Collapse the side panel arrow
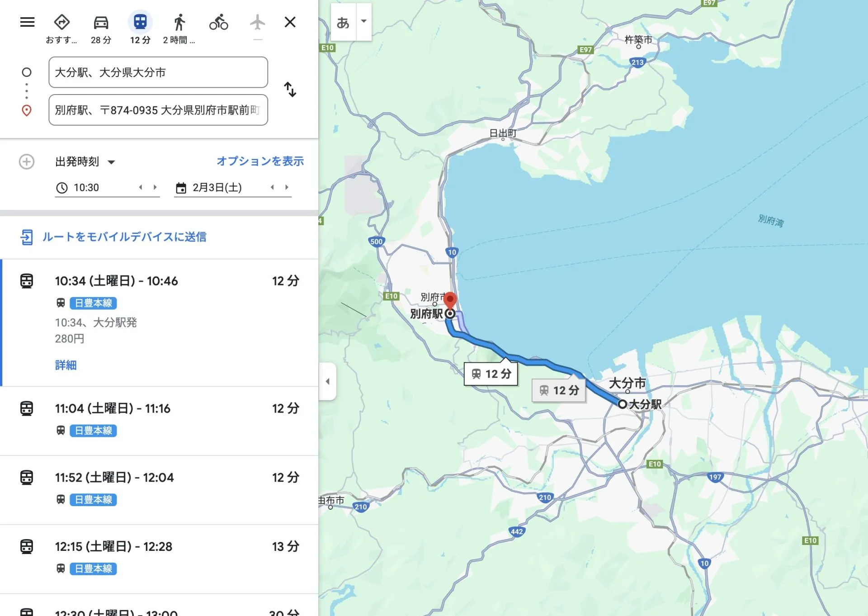 click(327, 381)
